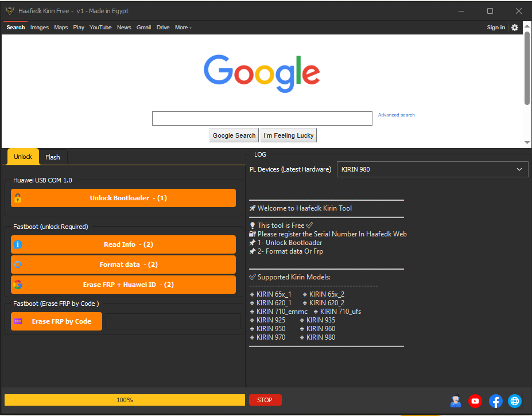Switch to the Unlock tab

coord(23,157)
